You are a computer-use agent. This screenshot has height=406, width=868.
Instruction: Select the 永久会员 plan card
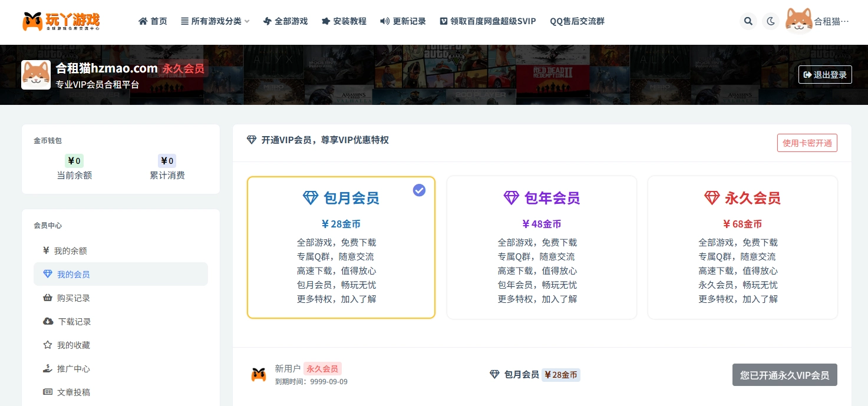point(742,247)
